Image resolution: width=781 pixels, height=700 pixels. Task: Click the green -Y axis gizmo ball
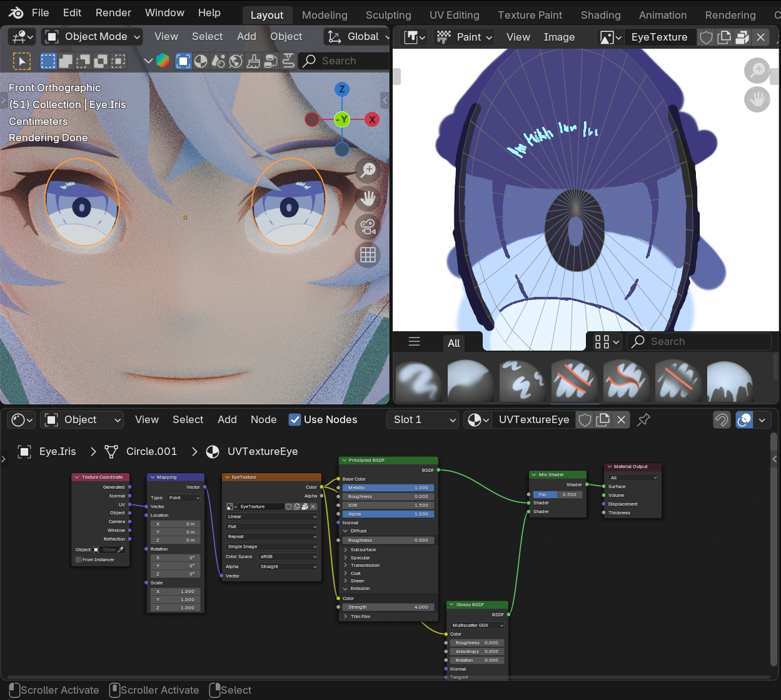(341, 119)
